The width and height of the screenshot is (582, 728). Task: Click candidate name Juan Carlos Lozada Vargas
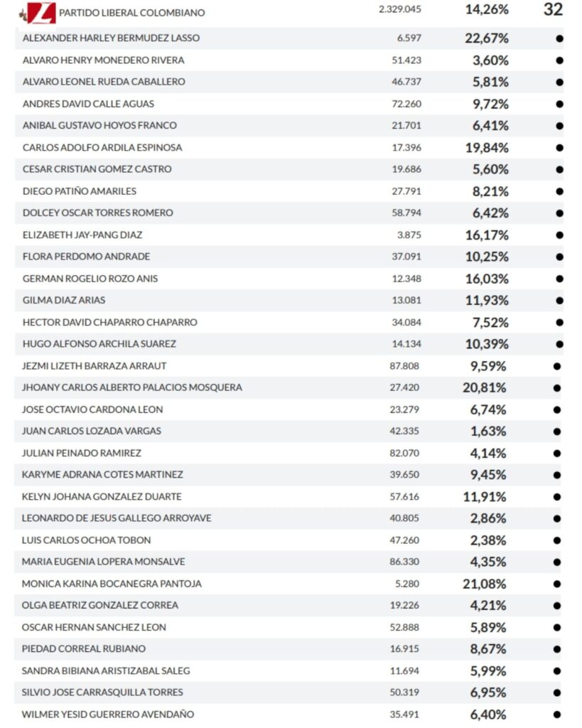(x=92, y=431)
